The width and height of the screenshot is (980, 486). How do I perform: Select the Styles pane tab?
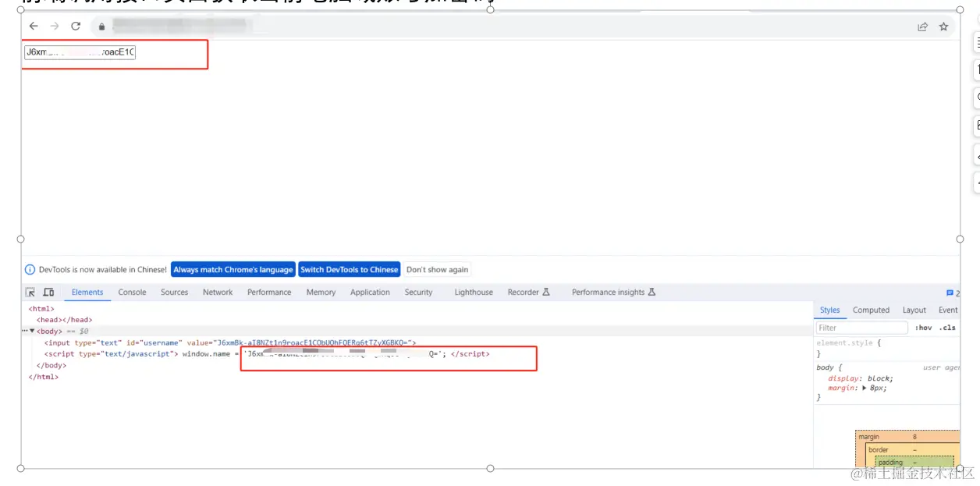click(x=830, y=310)
